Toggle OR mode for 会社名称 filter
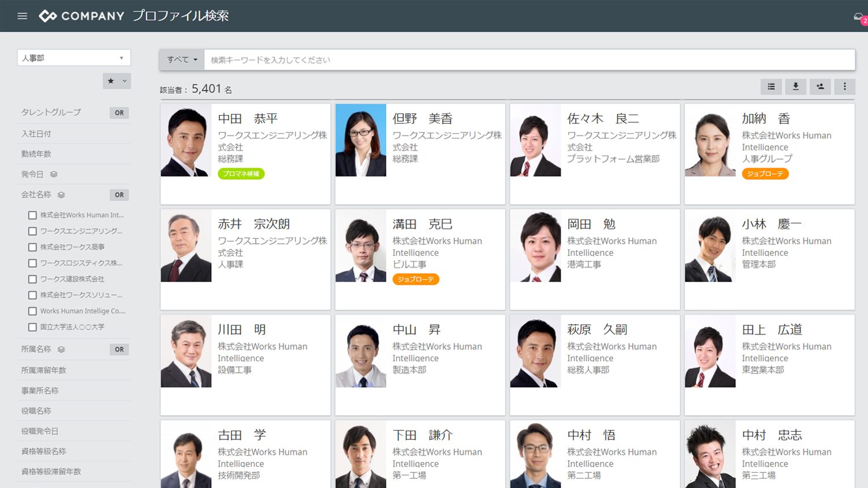 click(x=119, y=195)
